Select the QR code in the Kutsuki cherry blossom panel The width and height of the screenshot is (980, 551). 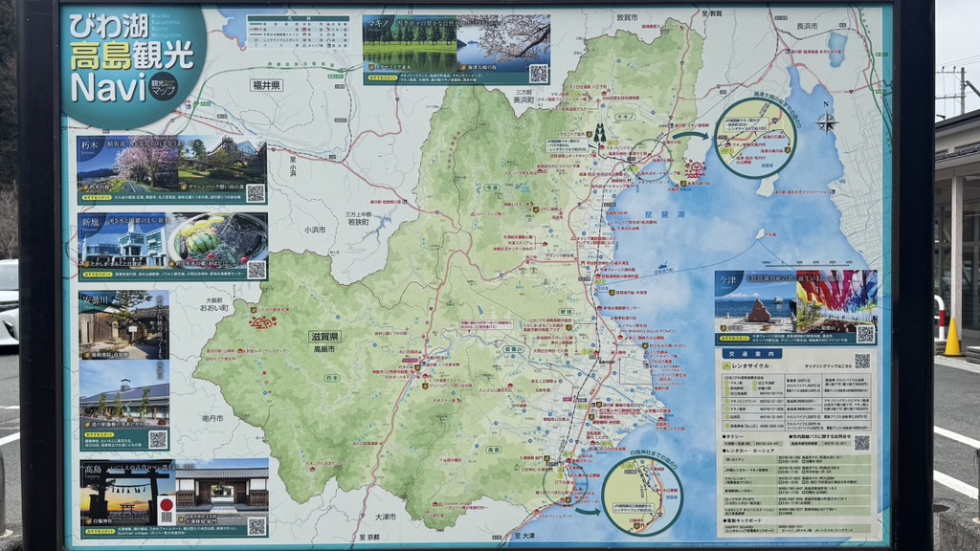pyautogui.click(x=256, y=192)
